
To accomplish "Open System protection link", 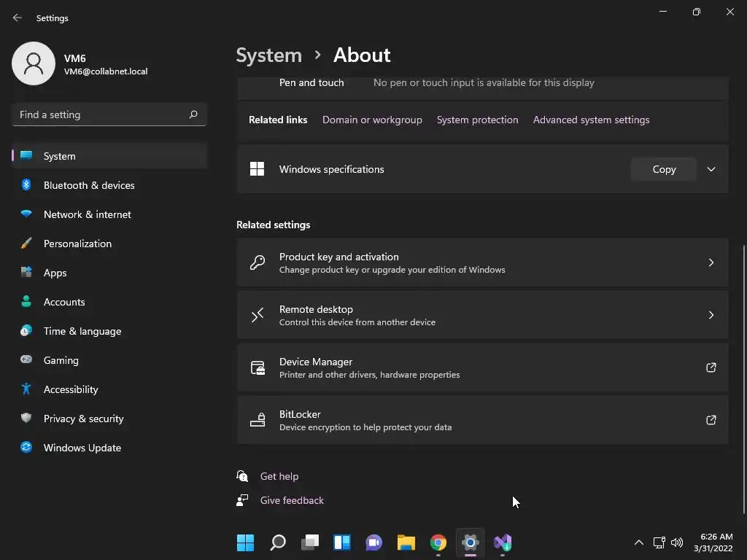I will point(477,120).
